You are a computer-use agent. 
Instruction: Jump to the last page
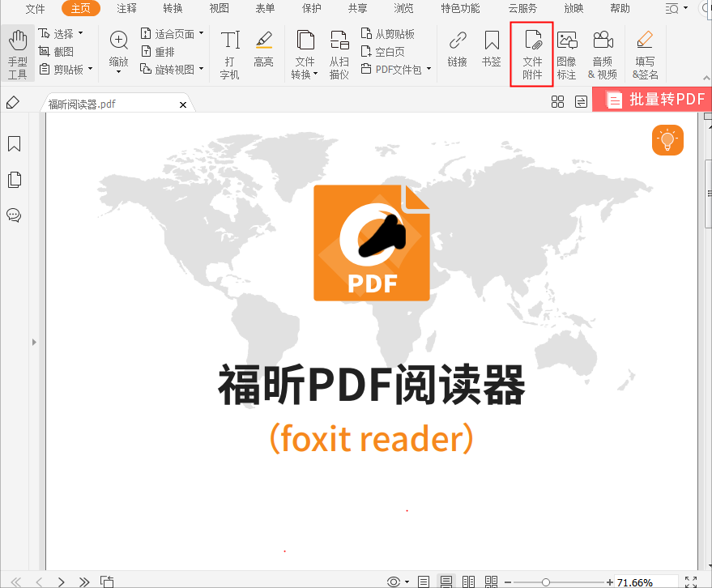click(x=84, y=582)
